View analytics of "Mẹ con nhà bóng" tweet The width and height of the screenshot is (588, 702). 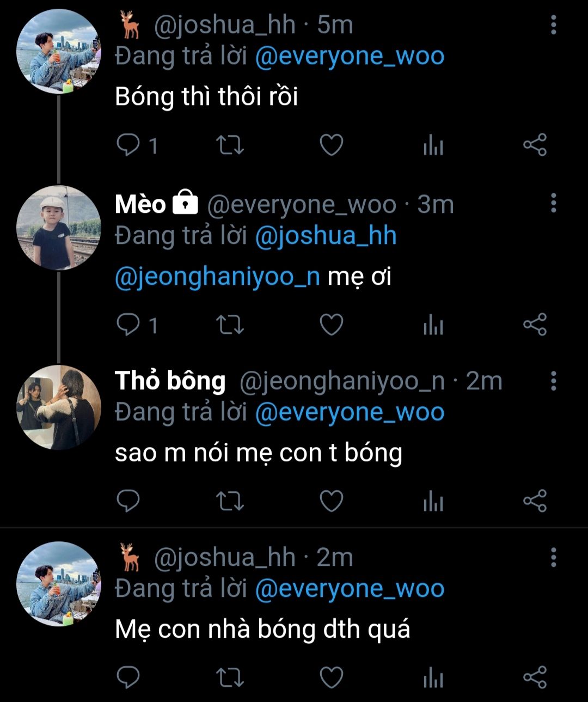433,677
